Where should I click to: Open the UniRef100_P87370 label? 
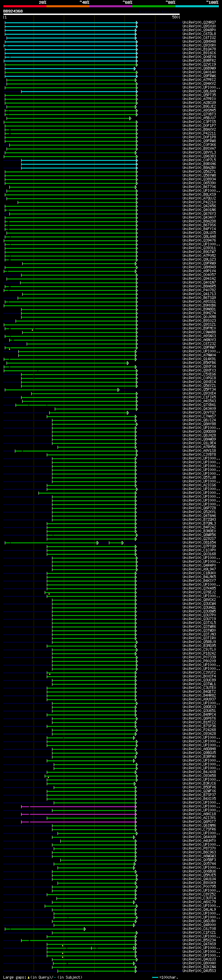tap(199, 848)
